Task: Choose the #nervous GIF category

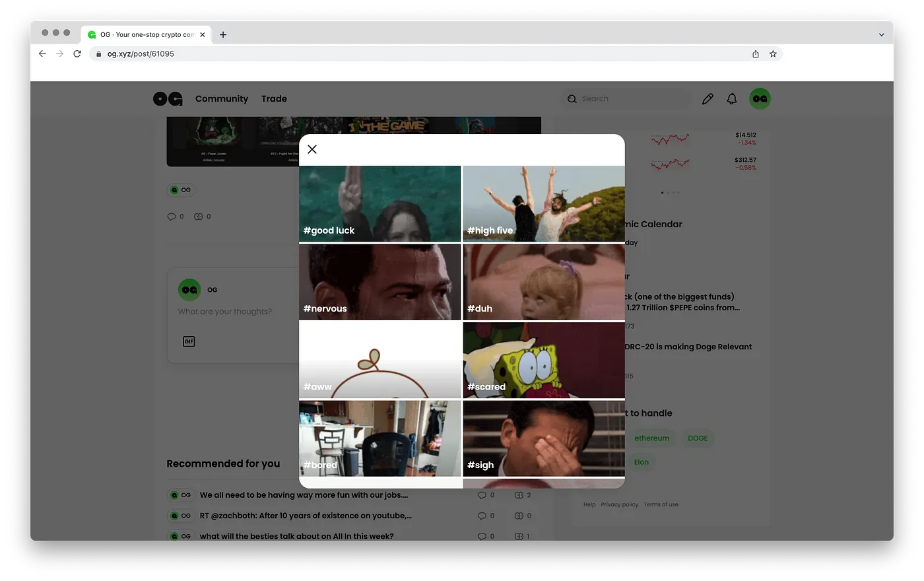Action: [x=379, y=282]
